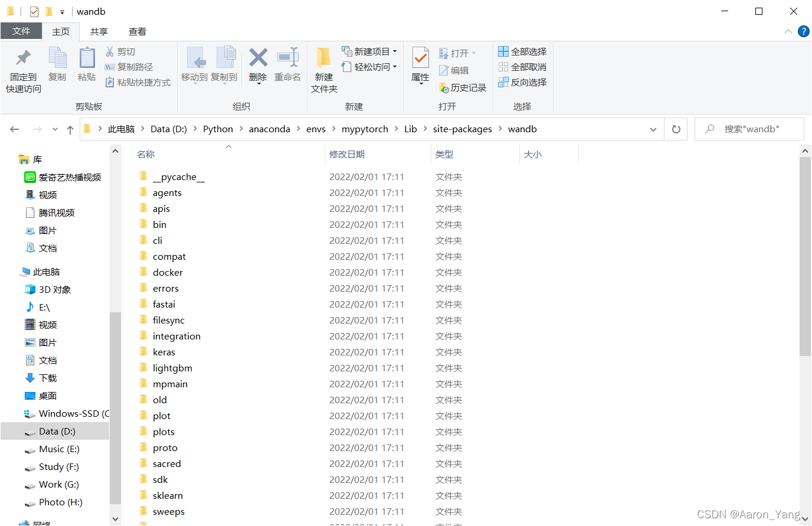Select the sklearn folder

click(161, 496)
